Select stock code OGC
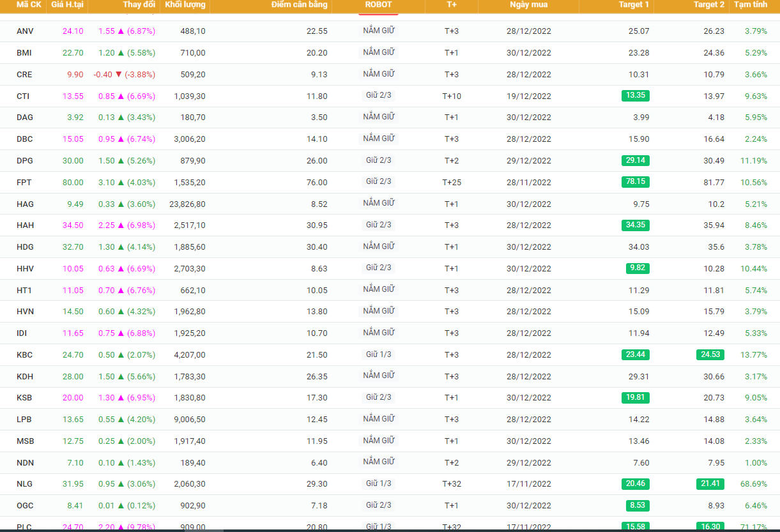The height and width of the screenshot is (532, 780). click(x=25, y=506)
